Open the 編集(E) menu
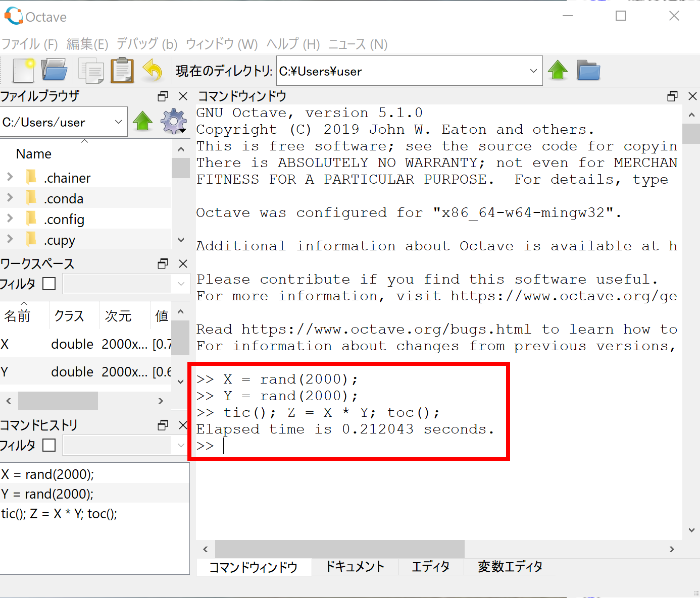Screen dimensions: 700x598 (x=87, y=44)
